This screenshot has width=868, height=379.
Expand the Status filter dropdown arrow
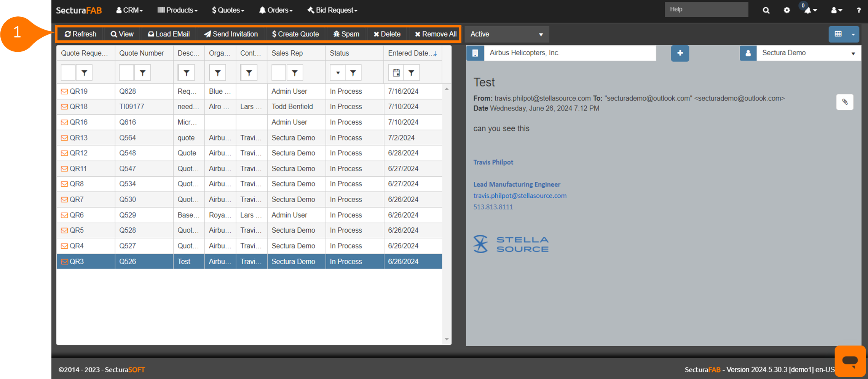(338, 72)
